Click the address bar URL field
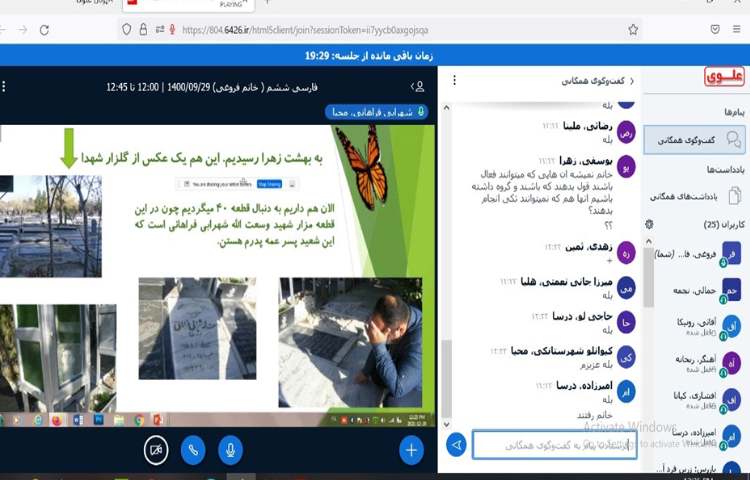The width and height of the screenshot is (750, 480). pyautogui.click(x=378, y=30)
